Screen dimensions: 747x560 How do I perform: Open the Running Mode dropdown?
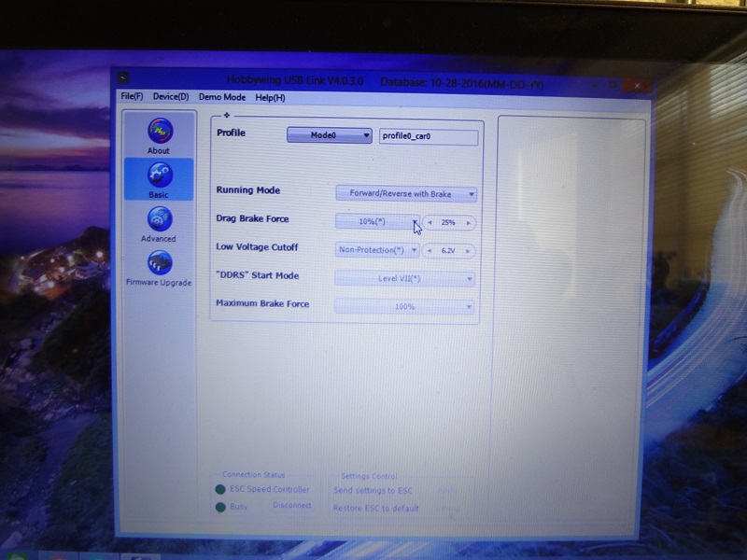click(x=406, y=194)
